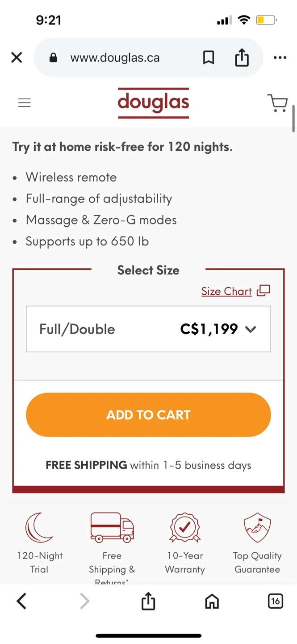Close the browser tab with X
The image size is (297, 644).
click(x=17, y=58)
